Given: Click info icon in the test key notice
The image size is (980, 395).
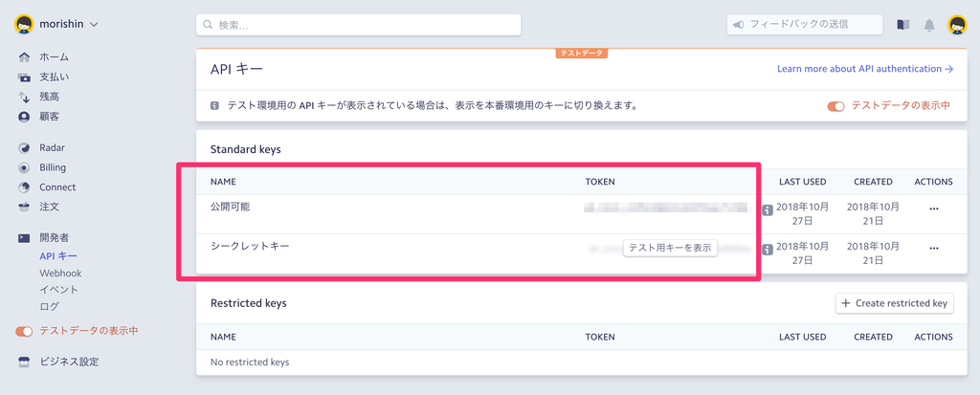Looking at the screenshot, I should click(215, 106).
